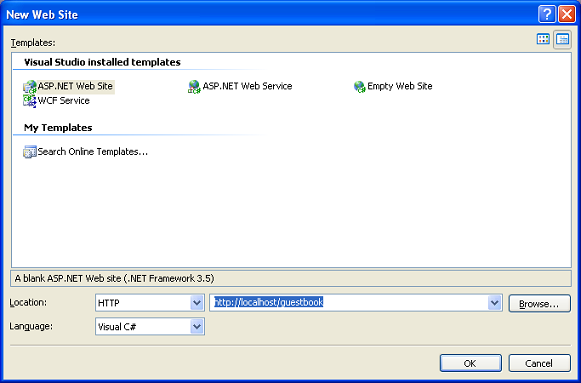
Task: Open the Language Visual C# dropdown
Action: (197, 327)
